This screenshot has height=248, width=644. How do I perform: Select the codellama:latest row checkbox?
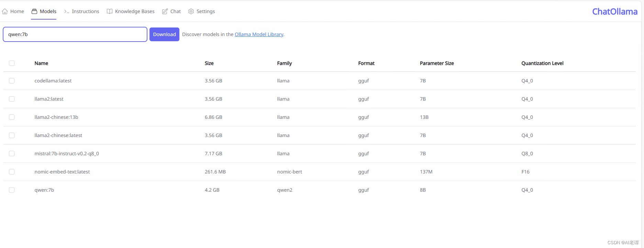(12, 81)
